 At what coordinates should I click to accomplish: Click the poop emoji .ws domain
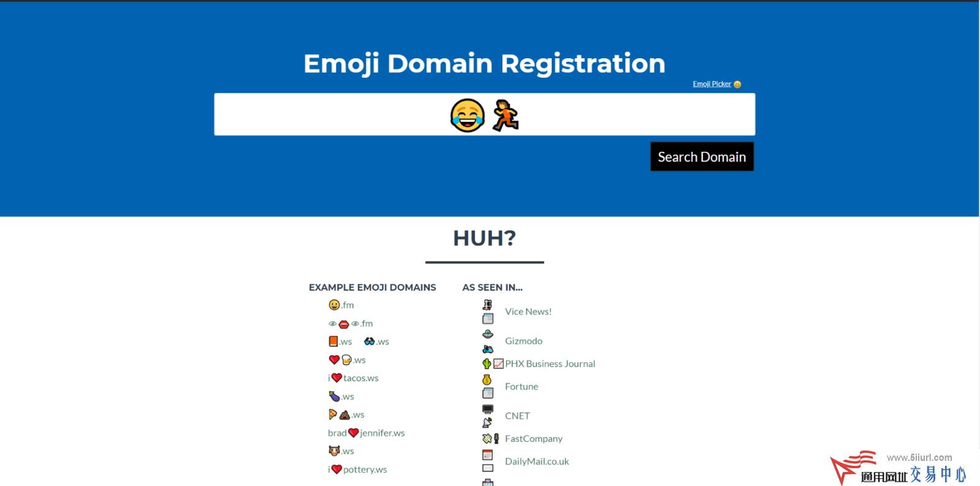tap(345, 415)
